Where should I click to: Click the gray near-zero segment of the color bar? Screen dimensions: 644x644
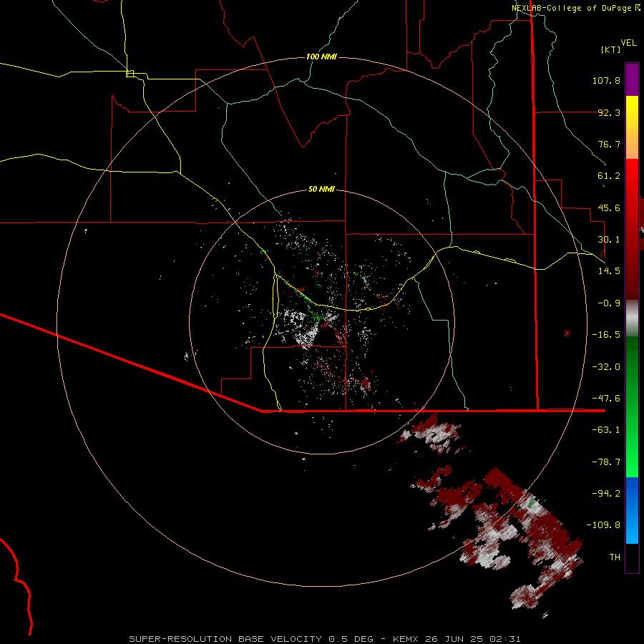point(632,318)
